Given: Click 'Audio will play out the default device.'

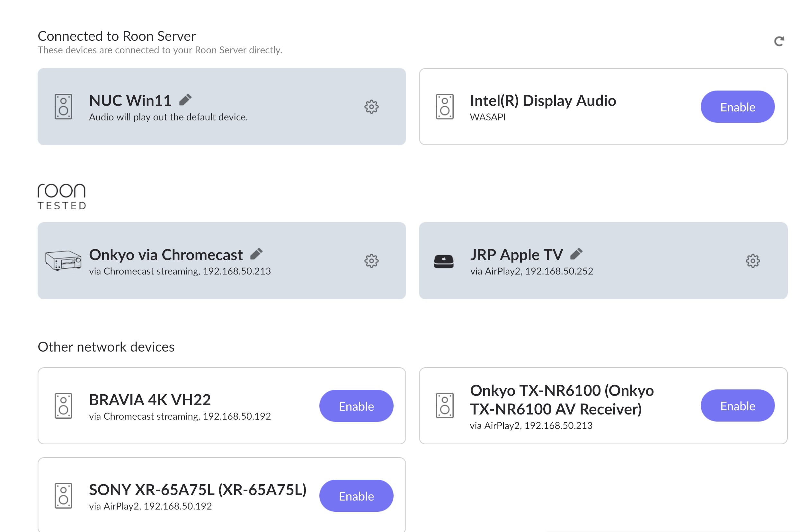Looking at the screenshot, I should tap(168, 117).
